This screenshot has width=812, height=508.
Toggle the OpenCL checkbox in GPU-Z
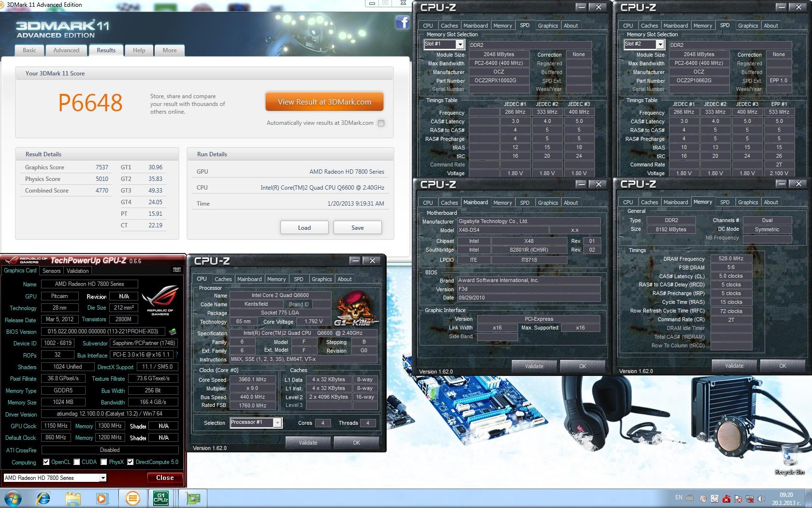(46, 462)
